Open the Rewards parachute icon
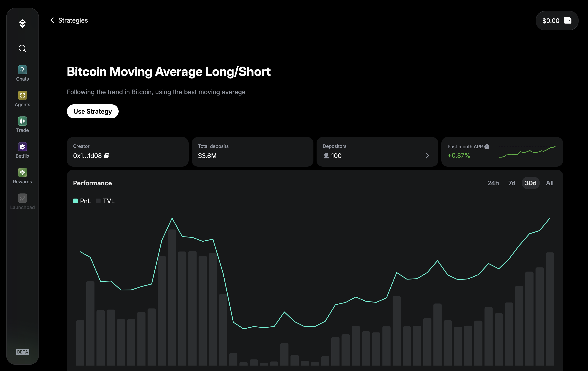 [23, 172]
